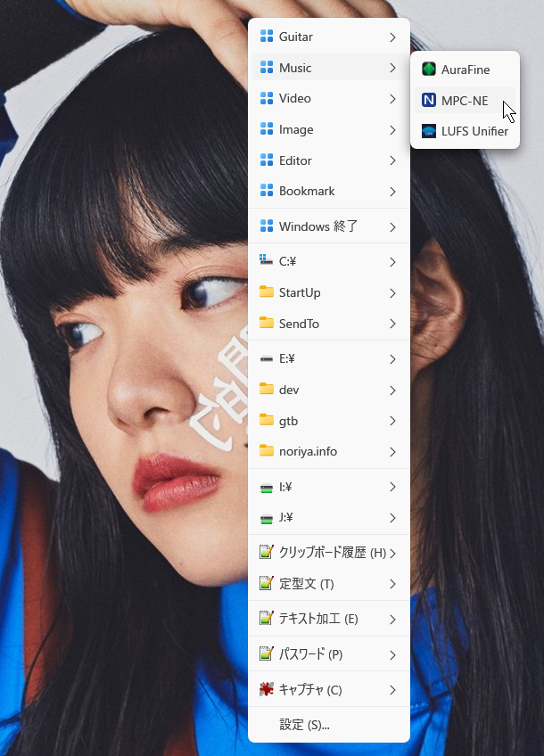544x756 pixels.
Task: Select the Guitar label text
Action: pyautogui.click(x=295, y=37)
